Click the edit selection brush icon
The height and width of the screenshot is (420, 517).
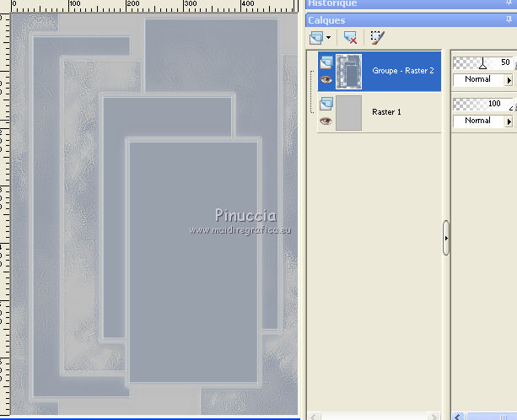pos(377,38)
